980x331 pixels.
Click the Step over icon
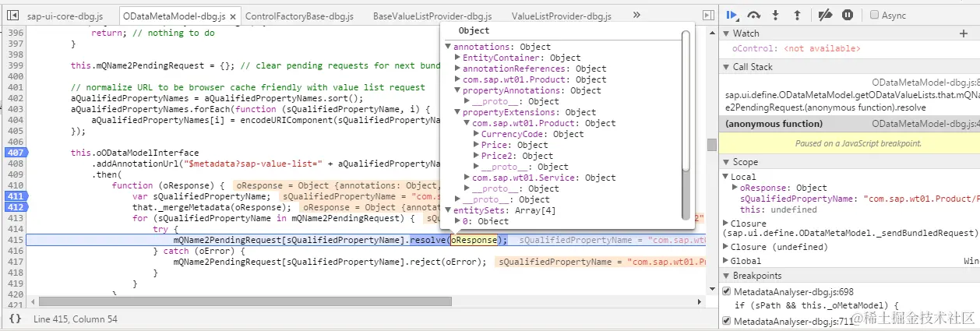coord(753,15)
